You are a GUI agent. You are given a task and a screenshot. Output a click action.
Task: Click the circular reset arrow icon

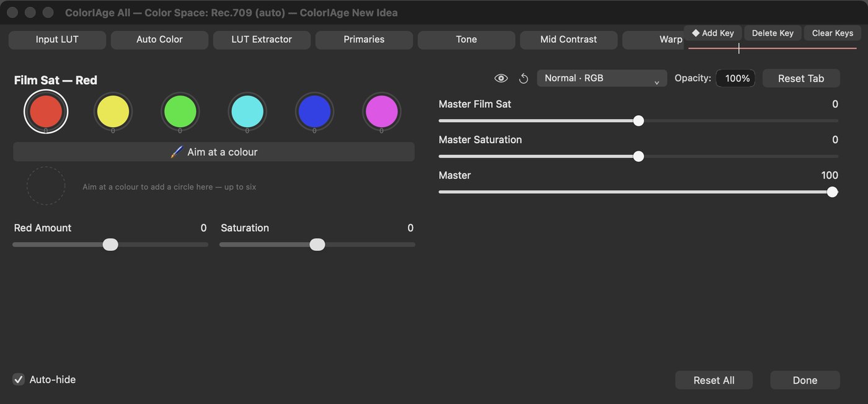(523, 78)
